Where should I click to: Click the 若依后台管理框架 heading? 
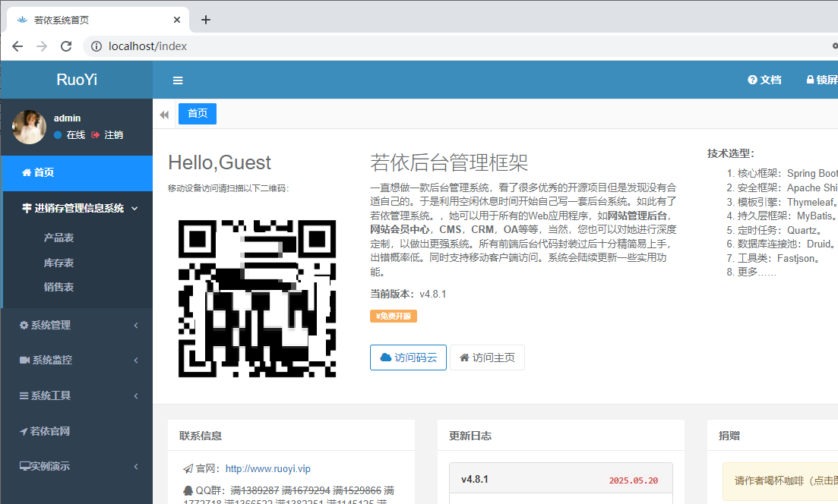449,162
